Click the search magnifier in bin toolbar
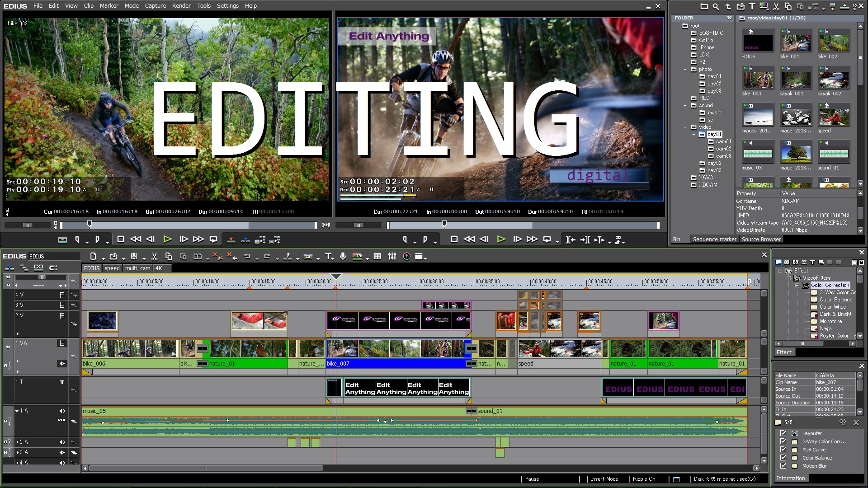 [716, 6]
